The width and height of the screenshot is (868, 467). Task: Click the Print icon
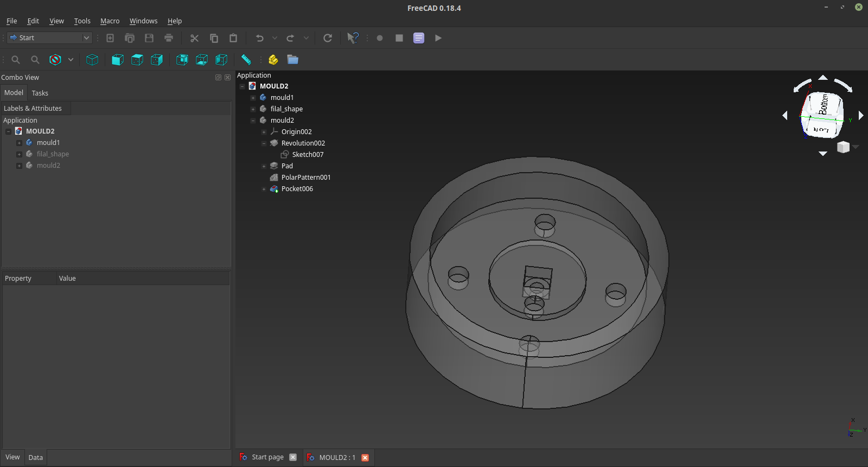169,38
